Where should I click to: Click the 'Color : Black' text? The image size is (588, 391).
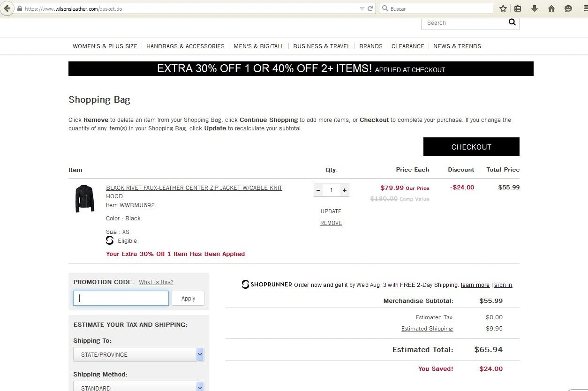123,218
